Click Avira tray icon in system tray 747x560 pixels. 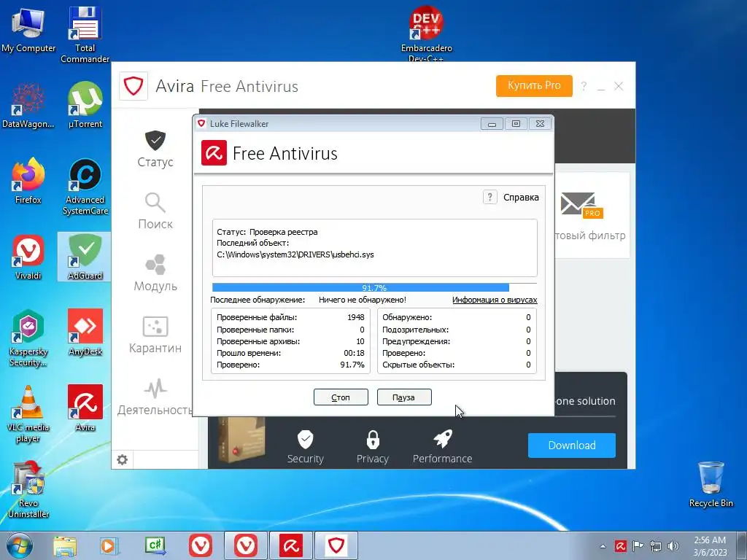620,546
